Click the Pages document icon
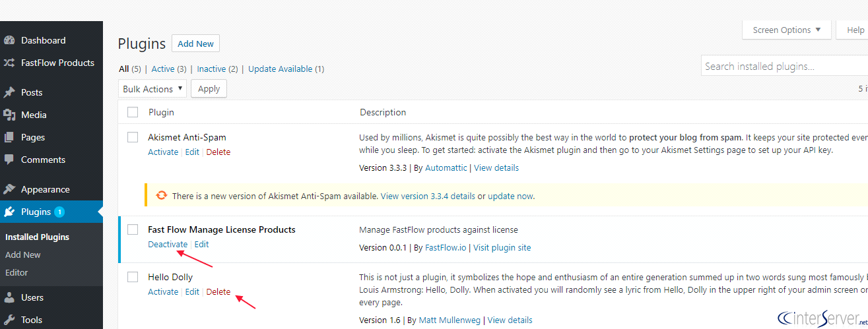 point(9,137)
